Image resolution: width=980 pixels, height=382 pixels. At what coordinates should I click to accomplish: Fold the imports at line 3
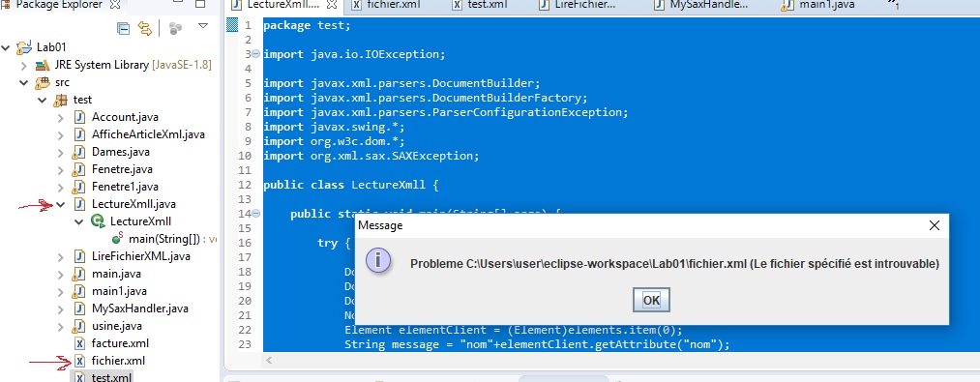pyautogui.click(x=255, y=54)
